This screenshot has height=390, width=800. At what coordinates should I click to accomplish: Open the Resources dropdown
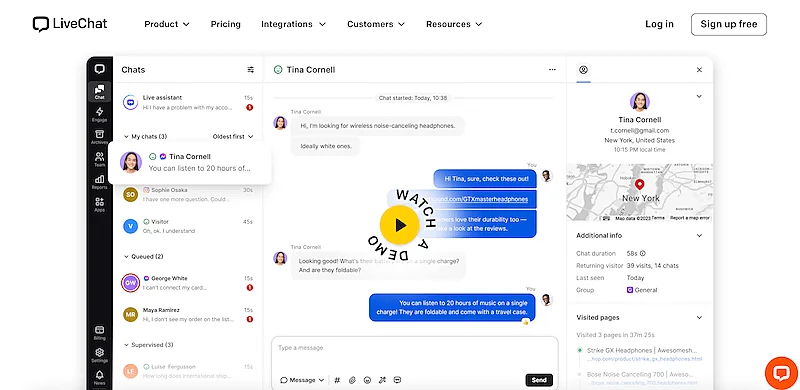click(x=454, y=24)
